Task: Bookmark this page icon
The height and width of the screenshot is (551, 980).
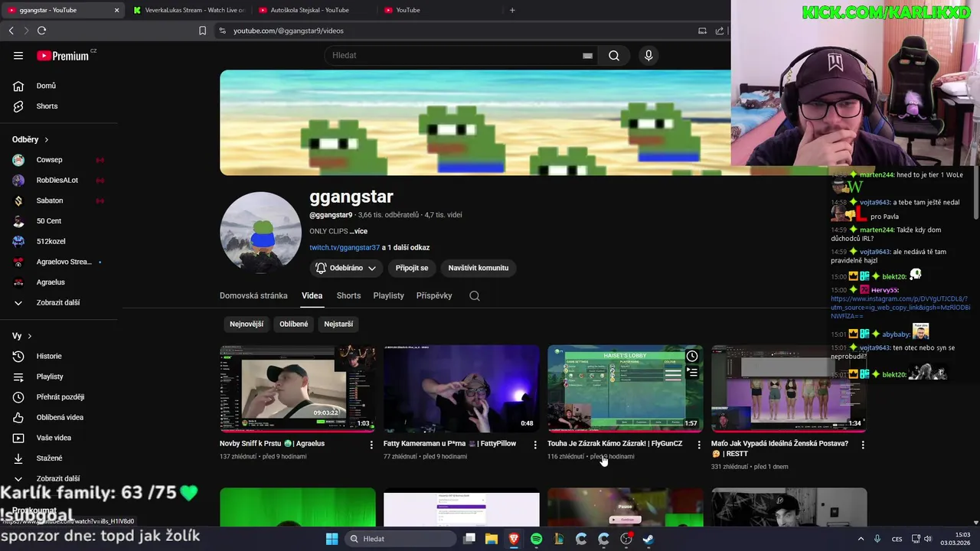Action: (202, 31)
